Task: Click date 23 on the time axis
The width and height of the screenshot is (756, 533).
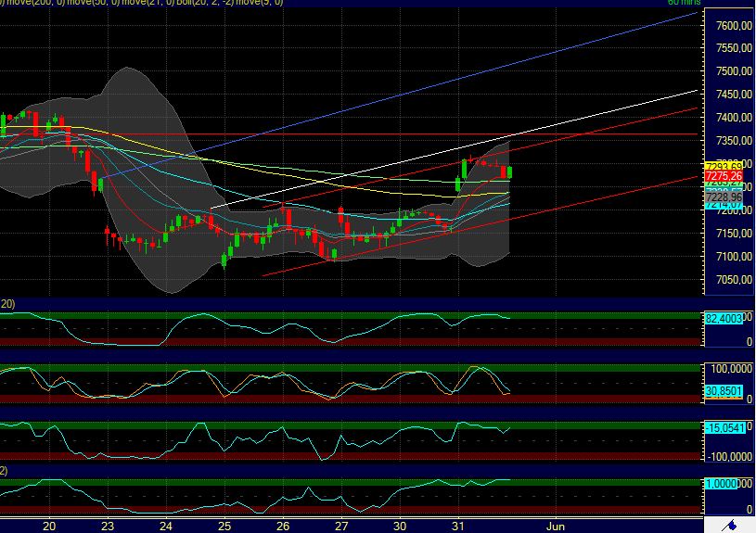Action: (108, 525)
